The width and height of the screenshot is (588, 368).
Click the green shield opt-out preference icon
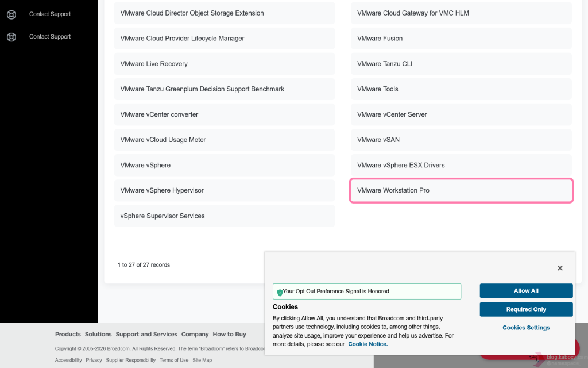tap(280, 292)
